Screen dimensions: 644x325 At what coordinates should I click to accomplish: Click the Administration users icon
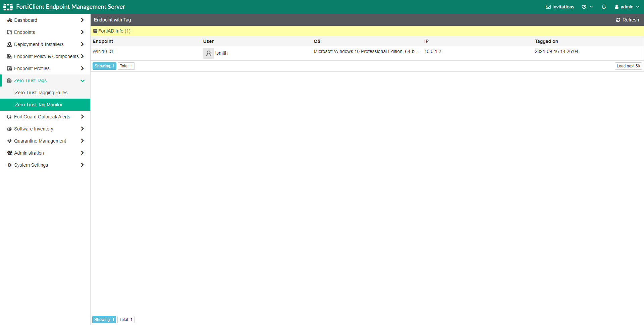pos(9,153)
